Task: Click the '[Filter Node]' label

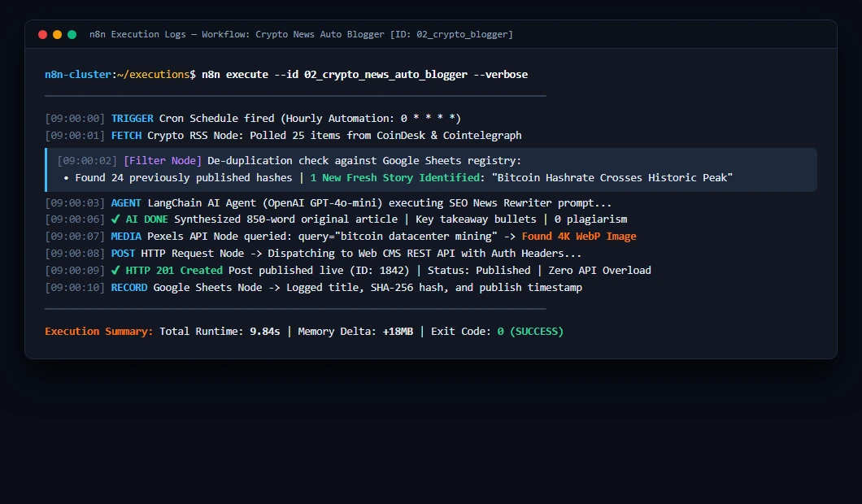Action: pos(162,160)
